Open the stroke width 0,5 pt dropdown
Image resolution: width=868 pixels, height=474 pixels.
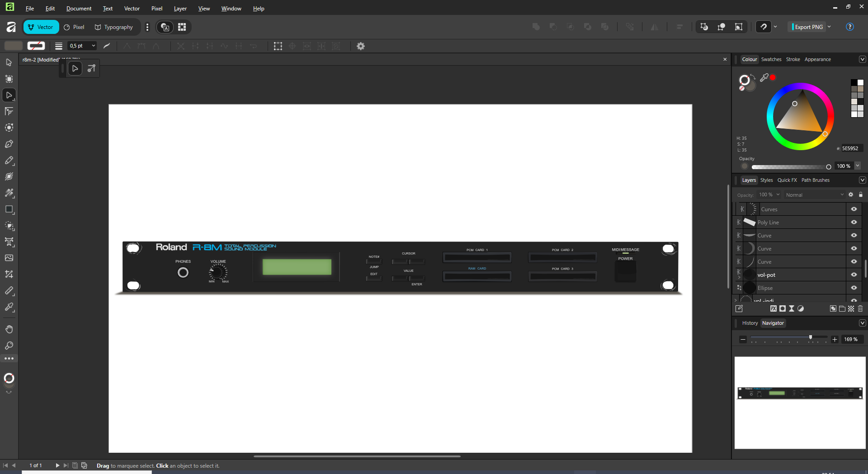(x=93, y=46)
